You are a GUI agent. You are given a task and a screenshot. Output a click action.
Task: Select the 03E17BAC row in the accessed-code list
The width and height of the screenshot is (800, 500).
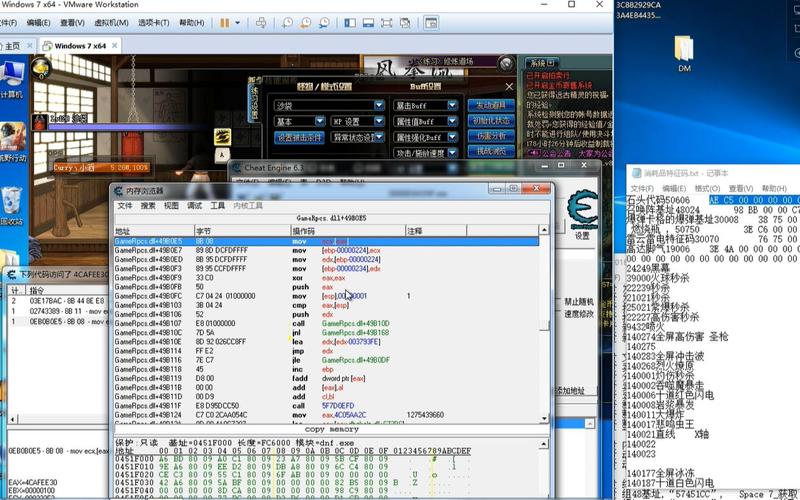tap(58, 301)
